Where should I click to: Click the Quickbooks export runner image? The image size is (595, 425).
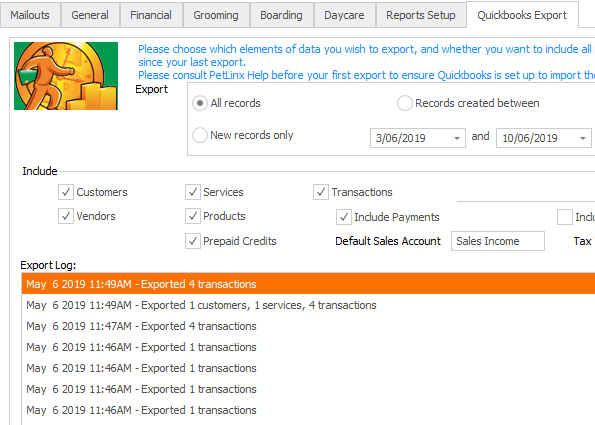[x=66, y=76]
